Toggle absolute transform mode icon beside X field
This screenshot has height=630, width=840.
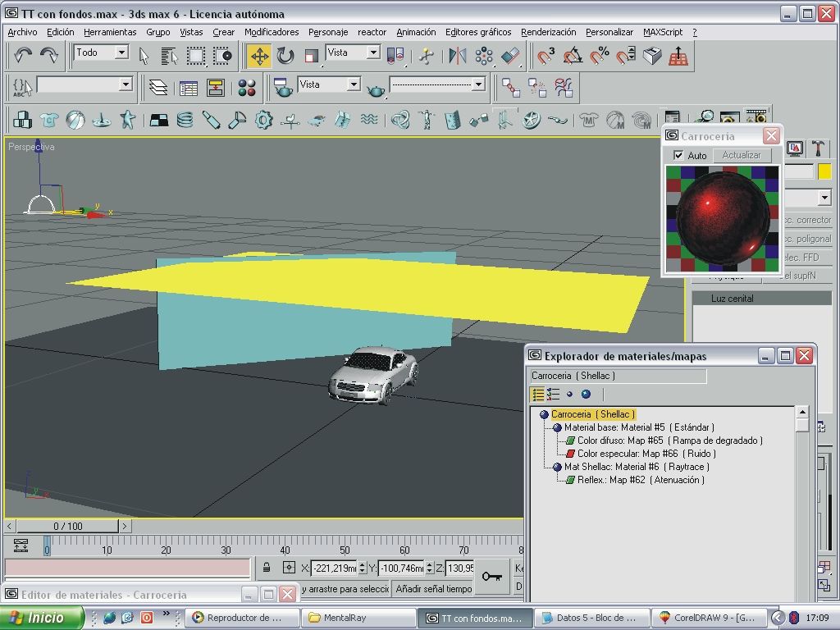(289, 568)
